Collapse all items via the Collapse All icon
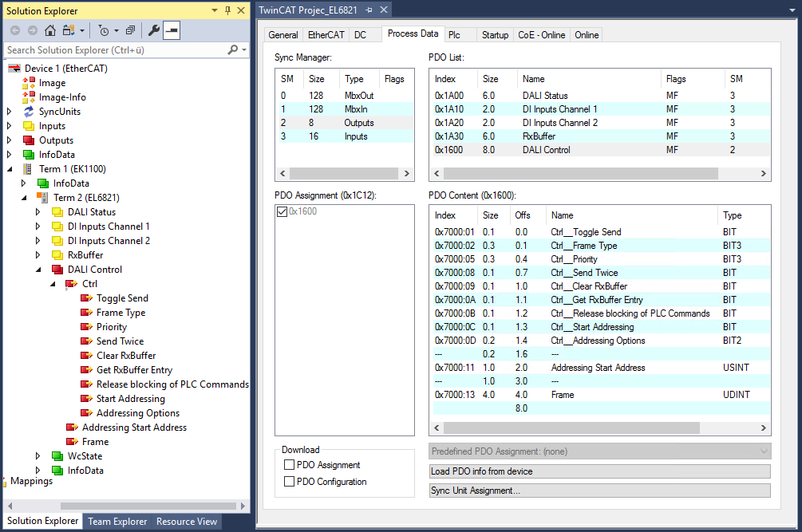 (x=129, y=30)
